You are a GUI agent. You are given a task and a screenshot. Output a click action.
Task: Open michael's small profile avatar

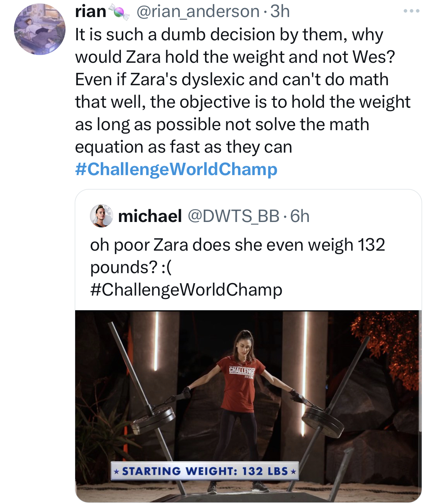coord(102,216)
